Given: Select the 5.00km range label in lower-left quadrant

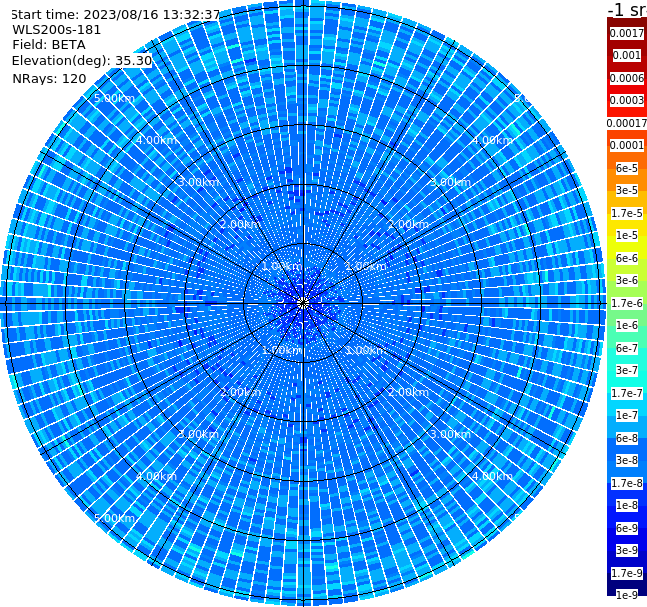Looking at the screenshot, I should (114, 518).
